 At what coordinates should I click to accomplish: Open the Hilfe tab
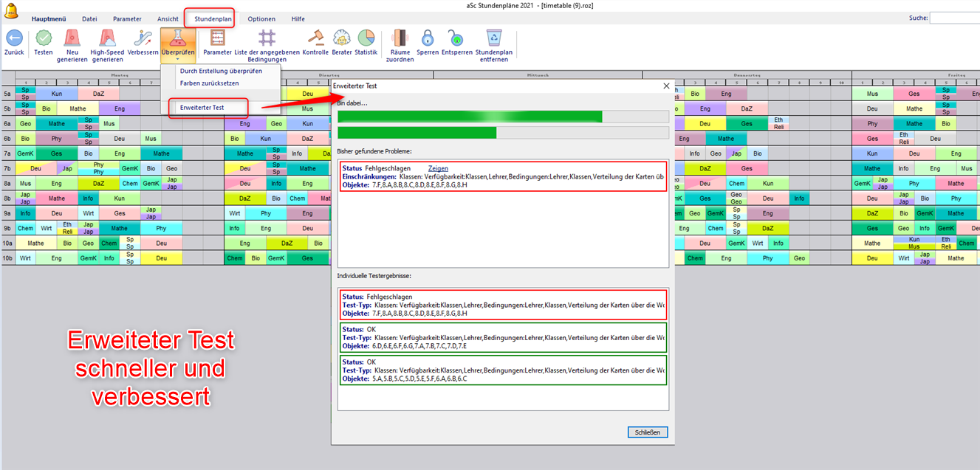coord(298,18)
